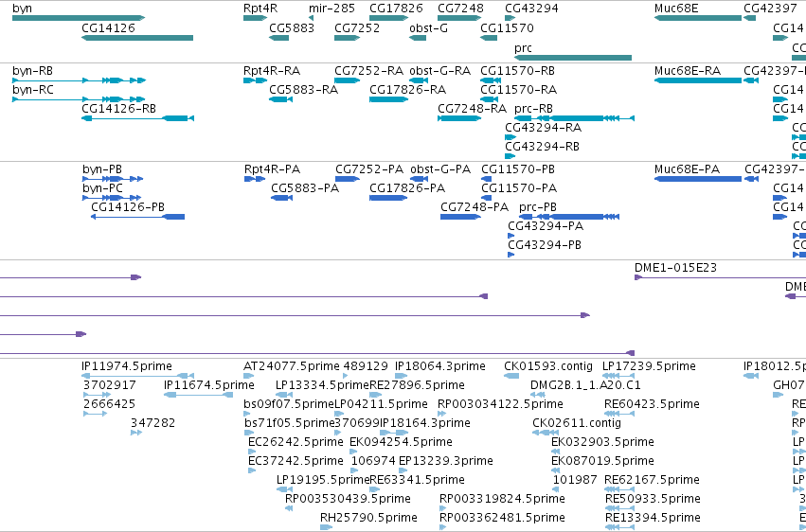This screenshot has width=806, height=532.
Task: Select the Muc68E gene label
Action: pos(676,9)
